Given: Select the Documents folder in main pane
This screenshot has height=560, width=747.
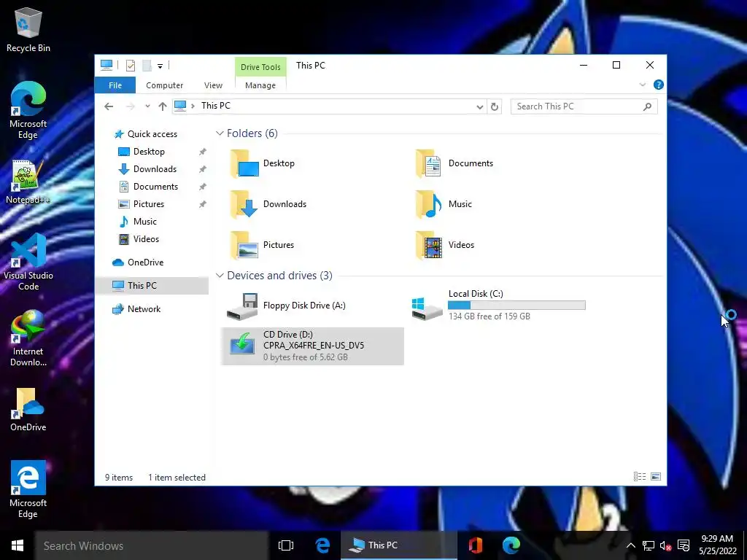Looking at the screenshot, I should pyautogui.click(x=455, y=163).
